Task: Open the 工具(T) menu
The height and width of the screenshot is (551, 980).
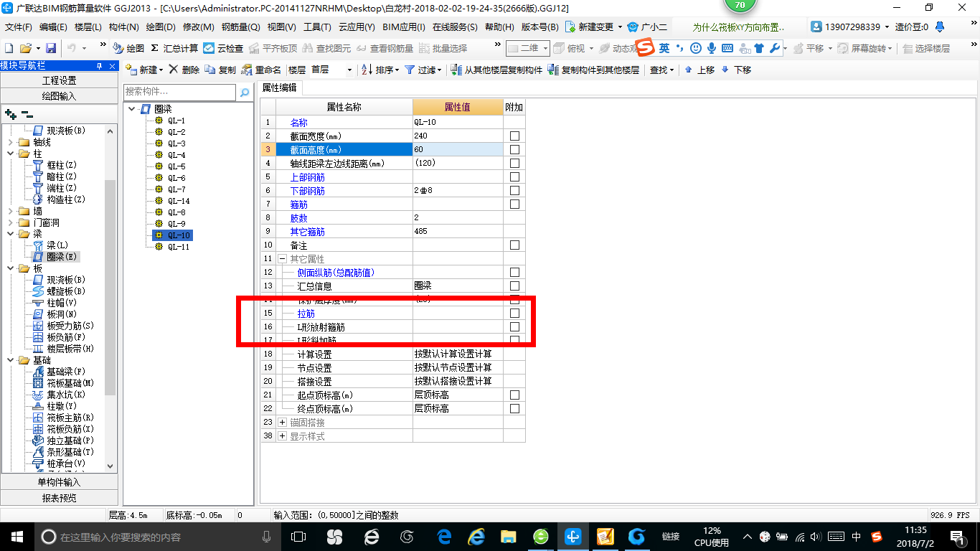Action: pos(317,27)
